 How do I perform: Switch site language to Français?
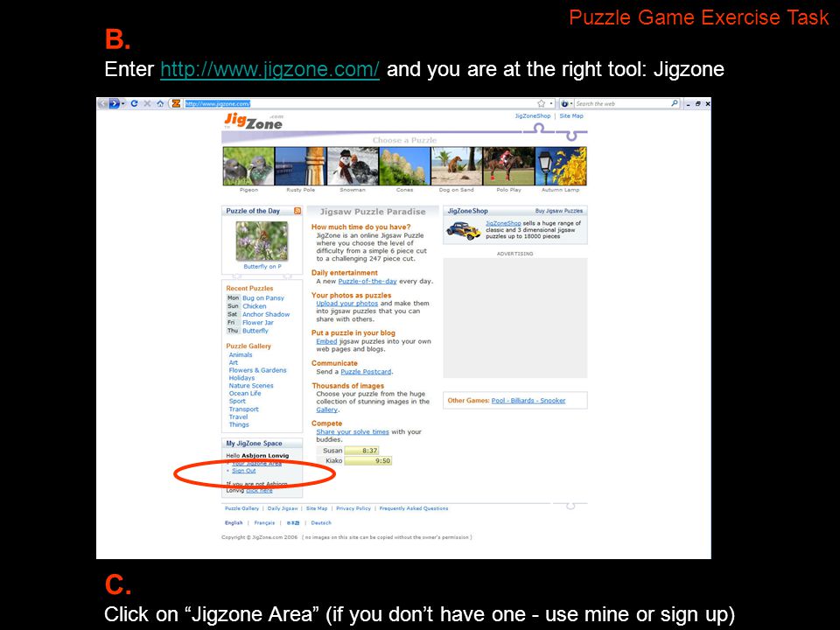click(x=264, y=523)
